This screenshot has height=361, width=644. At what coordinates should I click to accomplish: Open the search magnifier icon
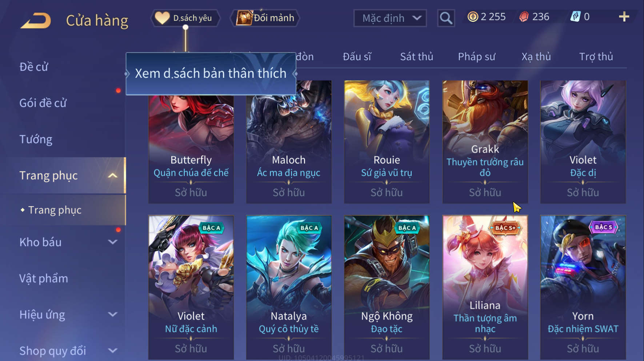coord(446,18)
